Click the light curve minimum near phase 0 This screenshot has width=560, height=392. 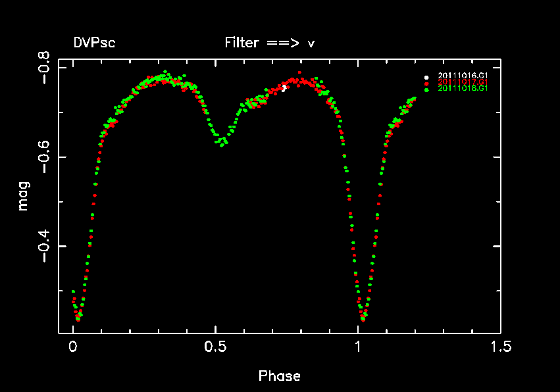click(x=78, y=318)
